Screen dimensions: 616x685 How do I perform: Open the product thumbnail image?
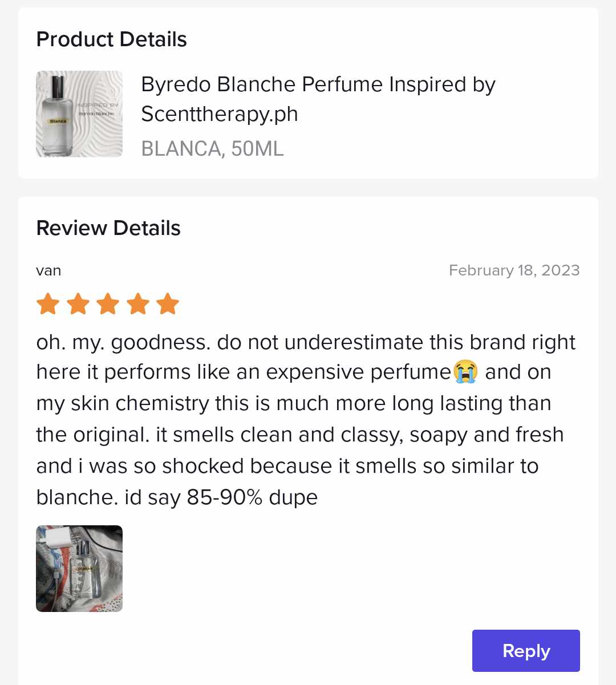coord(79,114)
